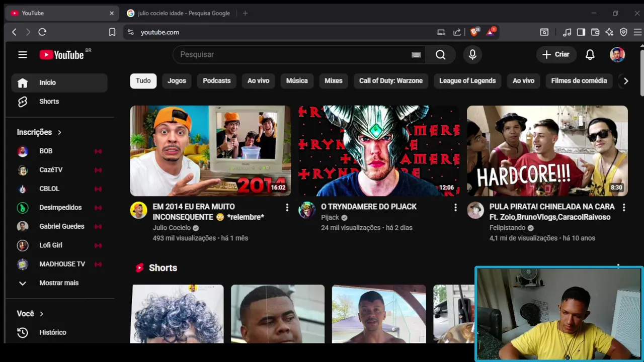Open the Pijack channel avatar
This screenshot has height=362, width=644.
click(x=307, y=210)
